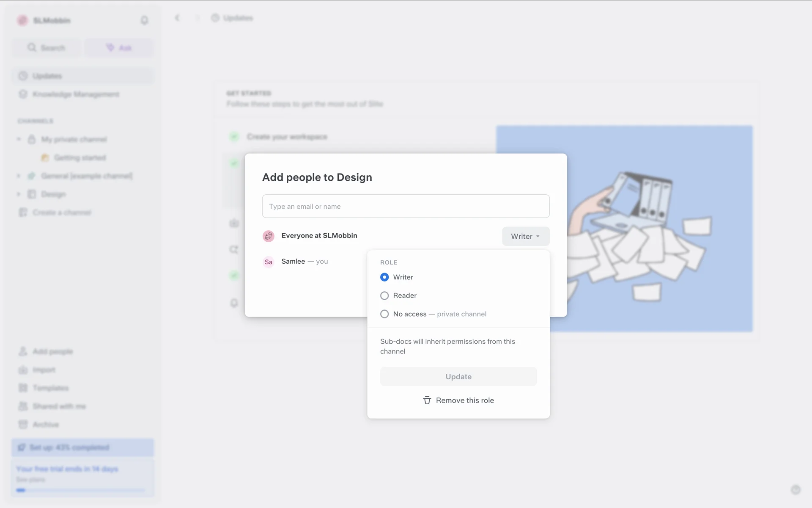Click the notification bell icon
Viewport: 812px width, 508px height.
pyautogui.click(x=144, y=20)
